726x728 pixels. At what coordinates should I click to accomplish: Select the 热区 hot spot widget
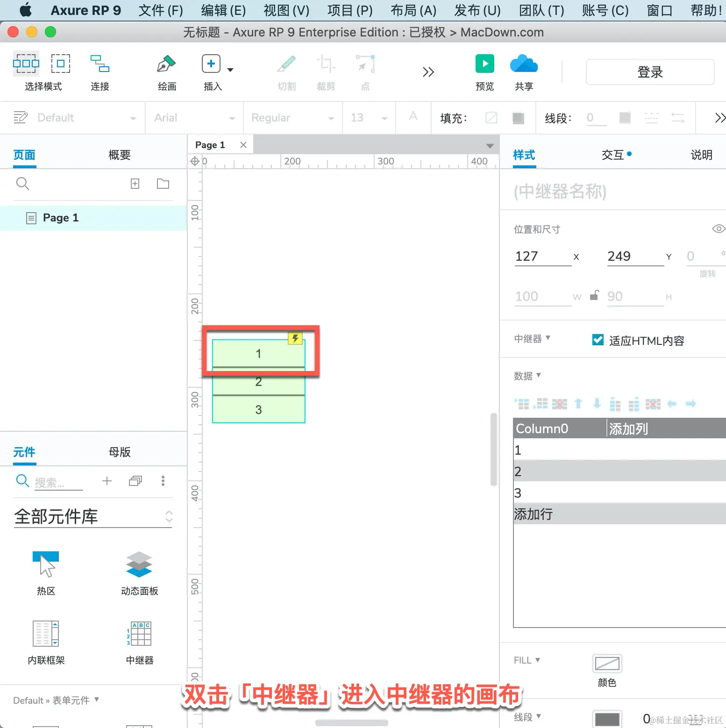(46, 573)
